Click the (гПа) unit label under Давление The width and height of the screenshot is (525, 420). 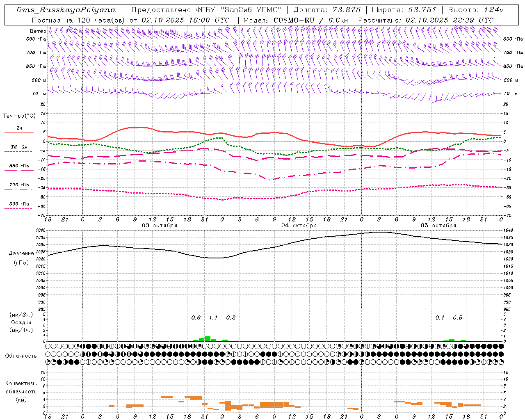[x=21, y=262]
